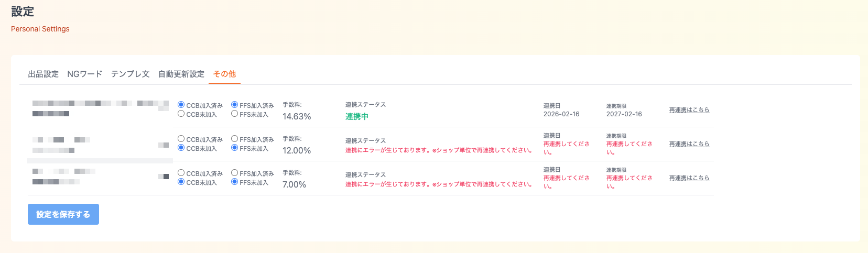Open the 出品設定 tab
868x253 pixels.
[x=43, y=74]
